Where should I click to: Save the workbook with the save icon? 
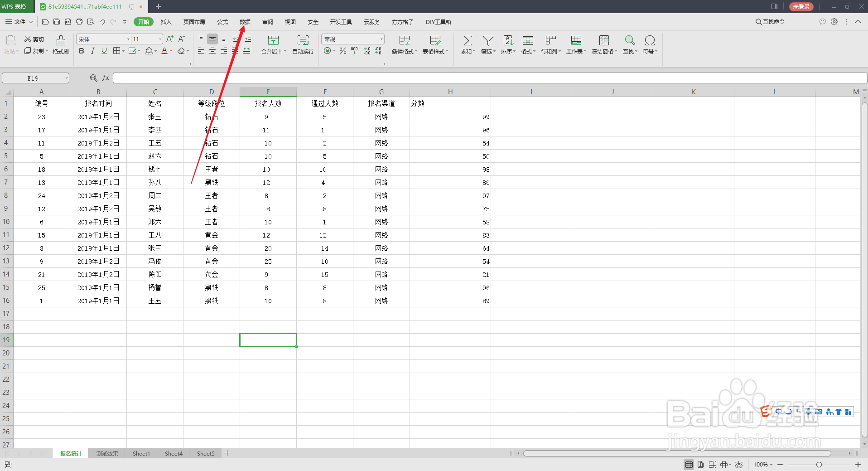[57, 22]
